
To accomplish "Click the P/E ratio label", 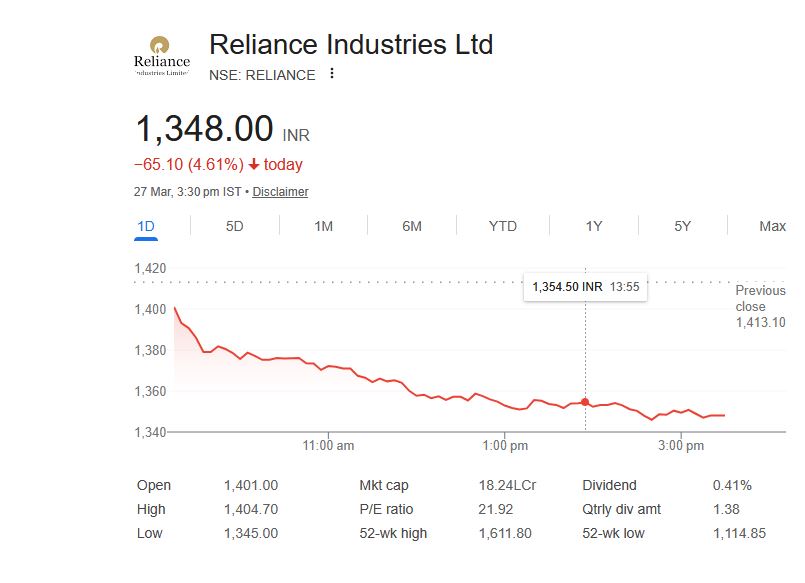I will click(x=385, y=510).
